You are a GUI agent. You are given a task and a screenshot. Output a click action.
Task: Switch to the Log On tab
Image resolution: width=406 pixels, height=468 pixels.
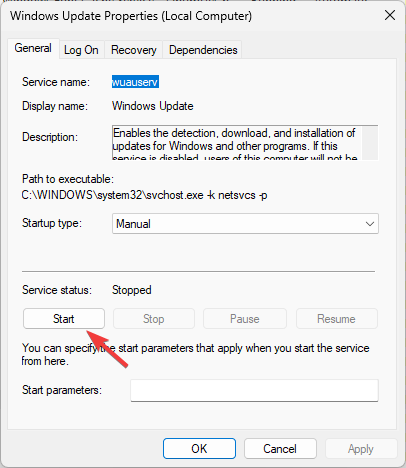click(81, 50)
